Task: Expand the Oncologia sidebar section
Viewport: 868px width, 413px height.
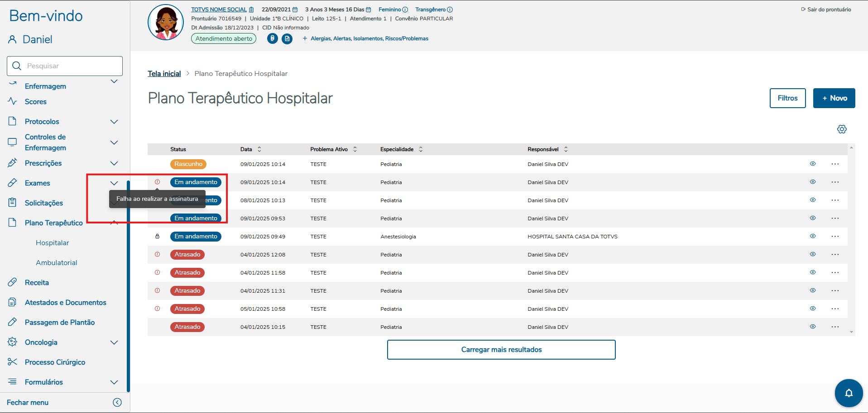Action: click(114, 342)
